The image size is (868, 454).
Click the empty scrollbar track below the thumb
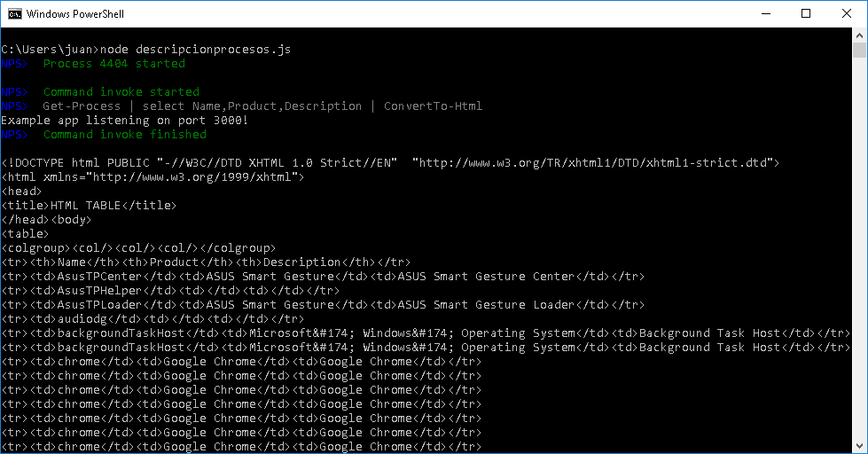click(859, 266)
